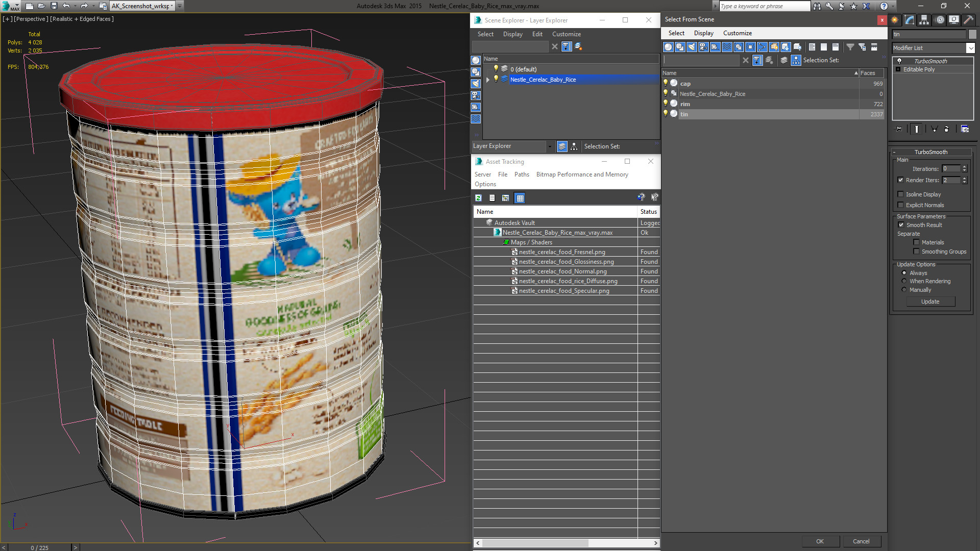Select the Always update option

[x=904, y=273]
